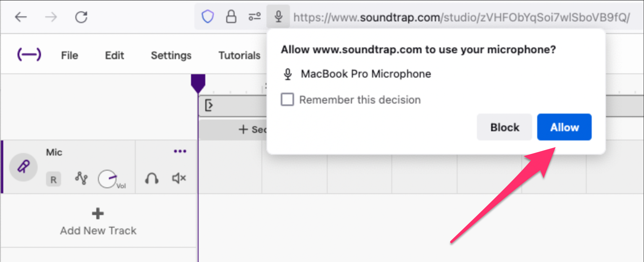Click Add New Track

[98, 223]
